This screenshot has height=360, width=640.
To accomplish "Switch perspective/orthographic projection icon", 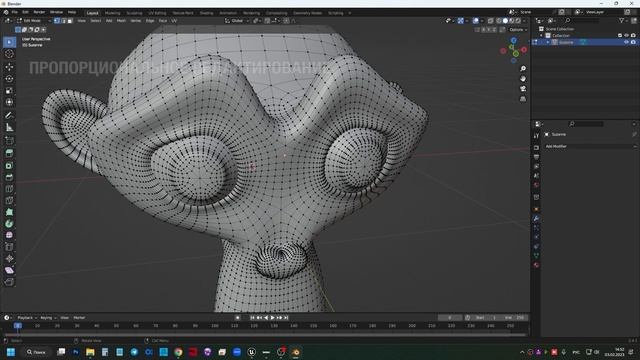I will click(x=523, y=99).
